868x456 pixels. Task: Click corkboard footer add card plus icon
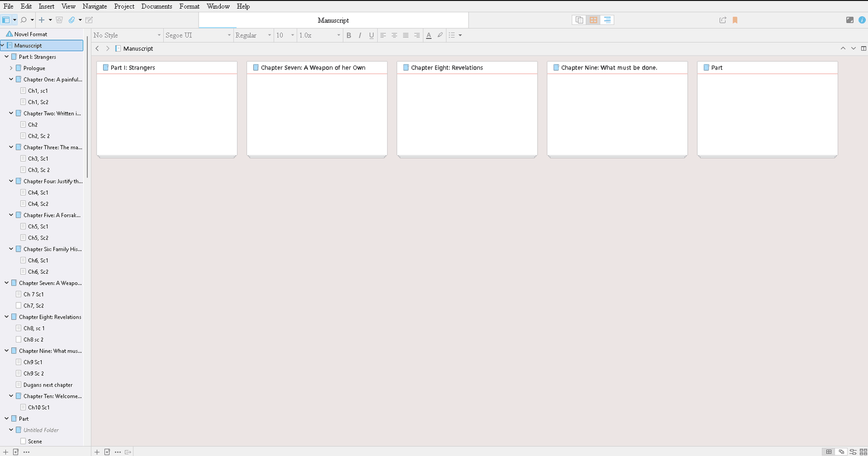[97, 452]
